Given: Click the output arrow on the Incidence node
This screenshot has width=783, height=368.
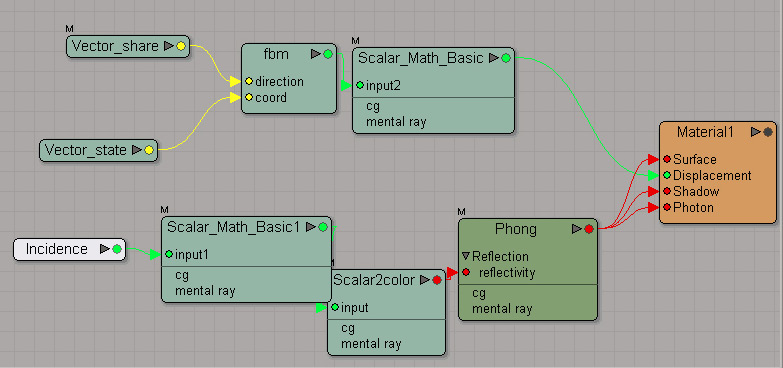Looking at the screenshot, I should click(x=105, y=249).
